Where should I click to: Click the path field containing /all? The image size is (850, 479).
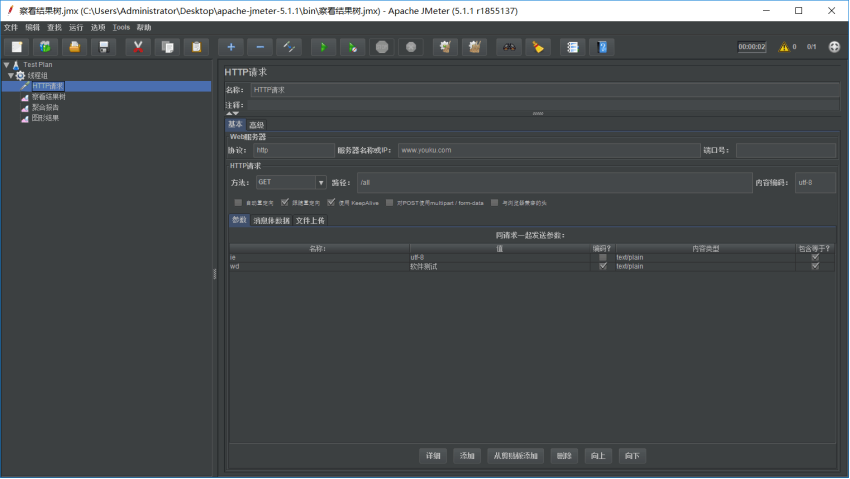pyautogui.click(x=555, y=183)
